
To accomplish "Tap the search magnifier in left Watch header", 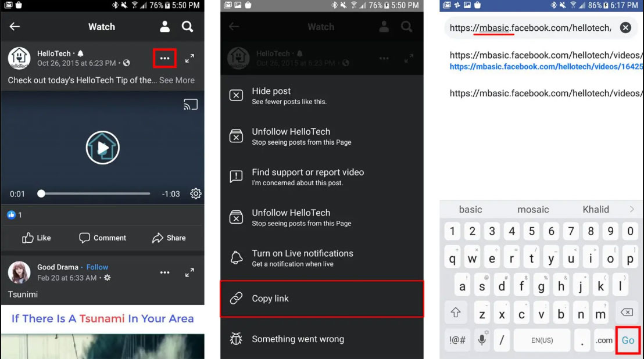I will pos(187,27).
